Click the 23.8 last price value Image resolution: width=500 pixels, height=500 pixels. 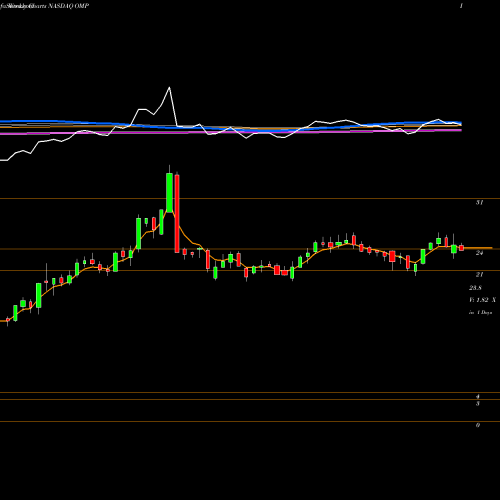coord(475,288)
